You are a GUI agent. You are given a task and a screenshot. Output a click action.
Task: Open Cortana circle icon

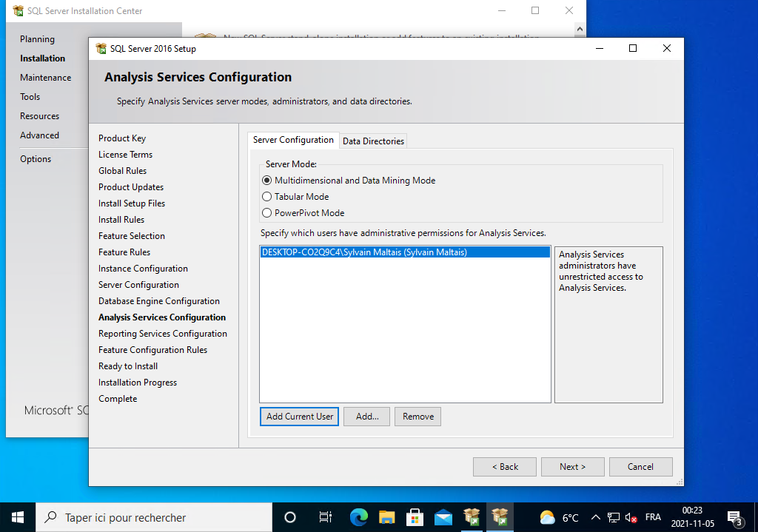(x=290, y=517)
